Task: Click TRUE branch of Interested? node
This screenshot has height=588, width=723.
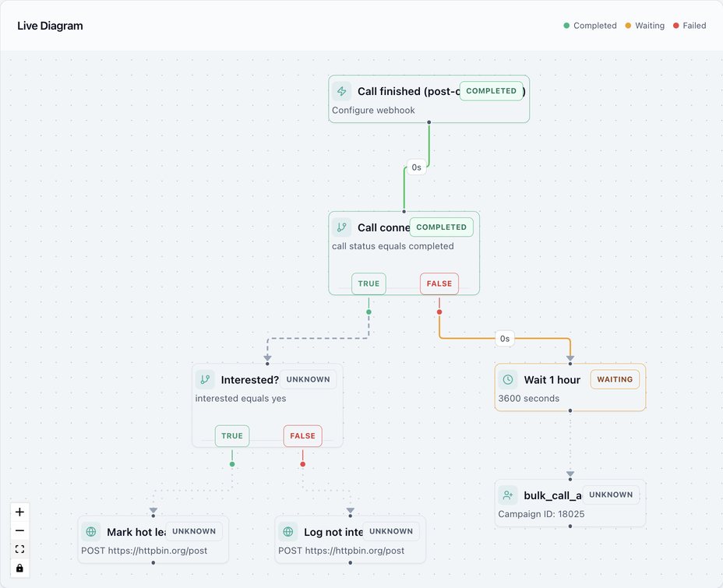Action: pos(232,436)
